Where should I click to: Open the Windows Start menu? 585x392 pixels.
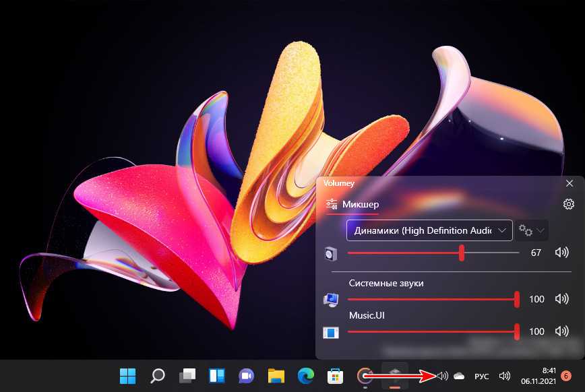click(127, 376)
